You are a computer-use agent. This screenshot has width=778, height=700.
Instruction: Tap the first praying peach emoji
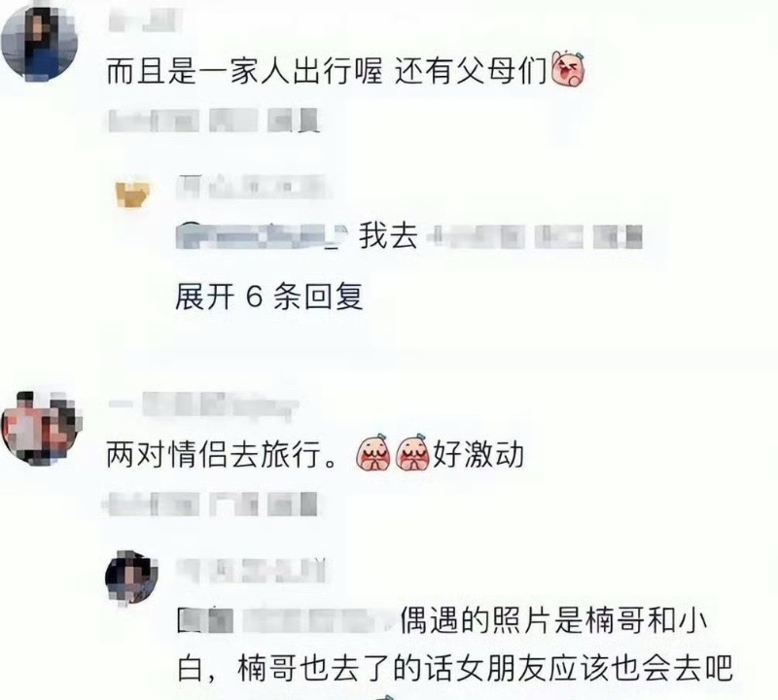click(373, 452)
